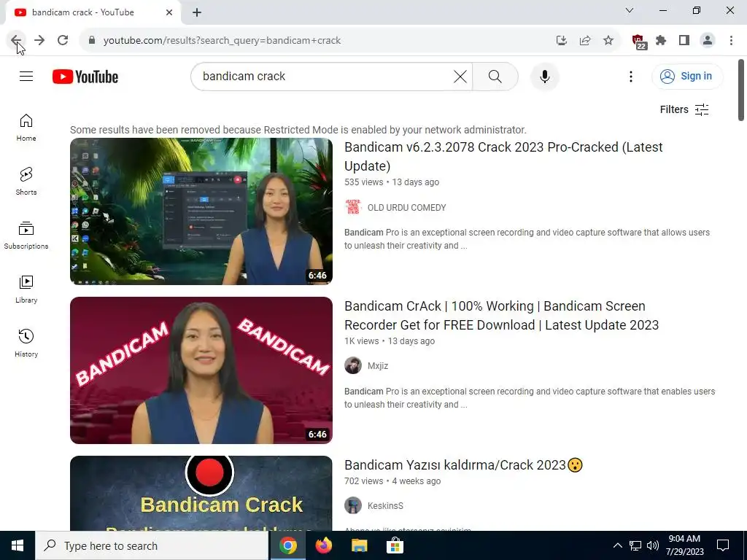Open Microsoft Store from the taskbar
The width and height of the screenshot is (747, 560).
395,545
